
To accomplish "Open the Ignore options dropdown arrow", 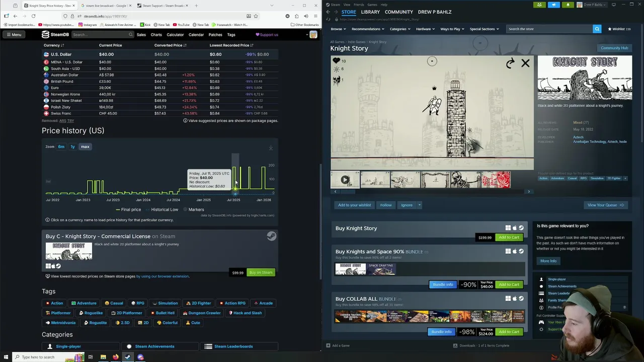I will pyautogui.click(x=419, y=205).
